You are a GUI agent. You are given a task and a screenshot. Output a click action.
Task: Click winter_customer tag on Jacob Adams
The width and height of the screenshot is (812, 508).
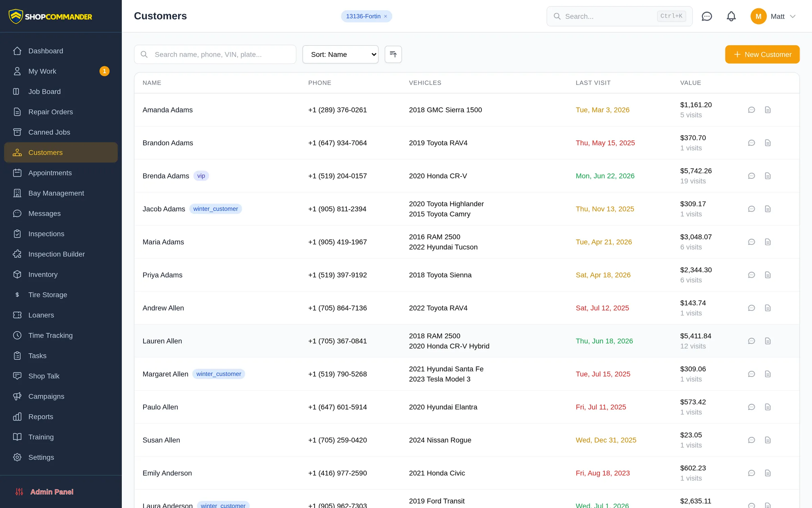[x=216, y=209]
